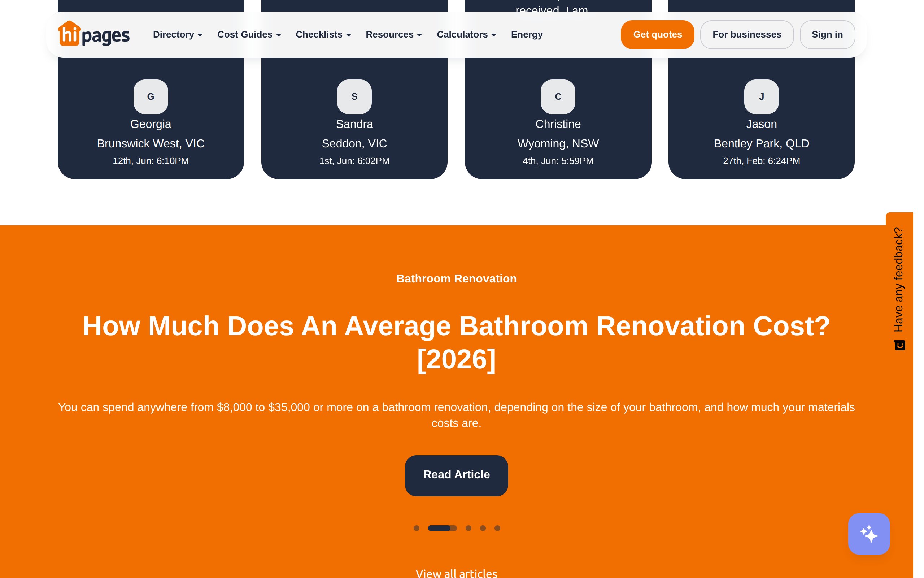Open the Checklists dropdown
924x578 pixels.
(x=323, y=34)
